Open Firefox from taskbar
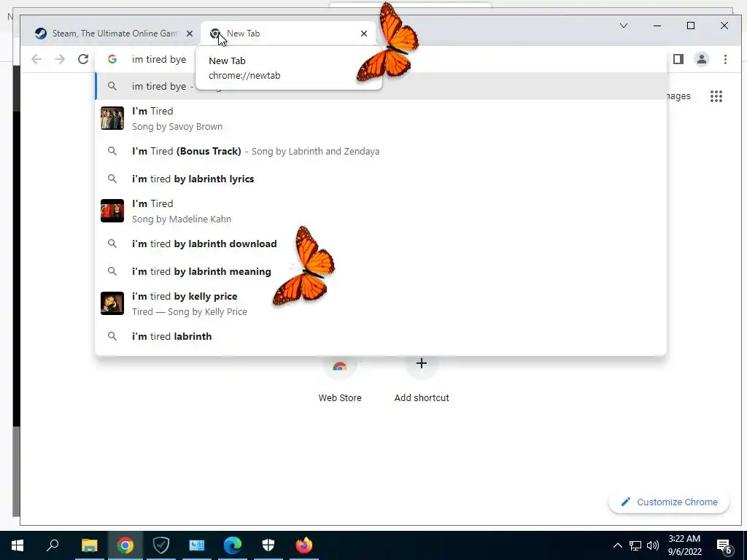Viewport: 747px width, 560px height. click(x=304, y=545)
